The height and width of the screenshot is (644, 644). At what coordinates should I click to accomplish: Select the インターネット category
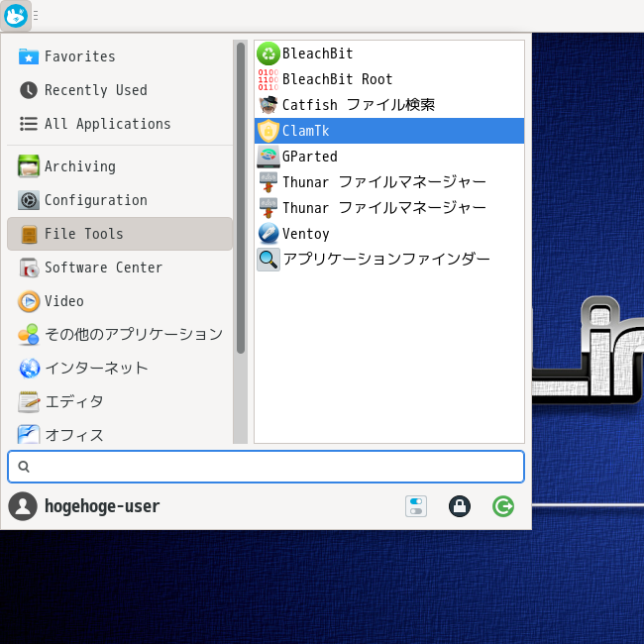point(120,369)
